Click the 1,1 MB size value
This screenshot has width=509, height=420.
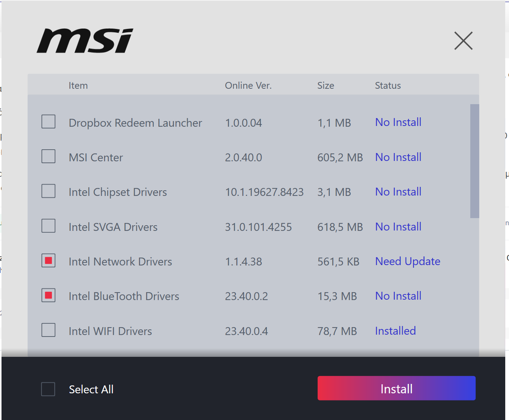click(334, 123)
